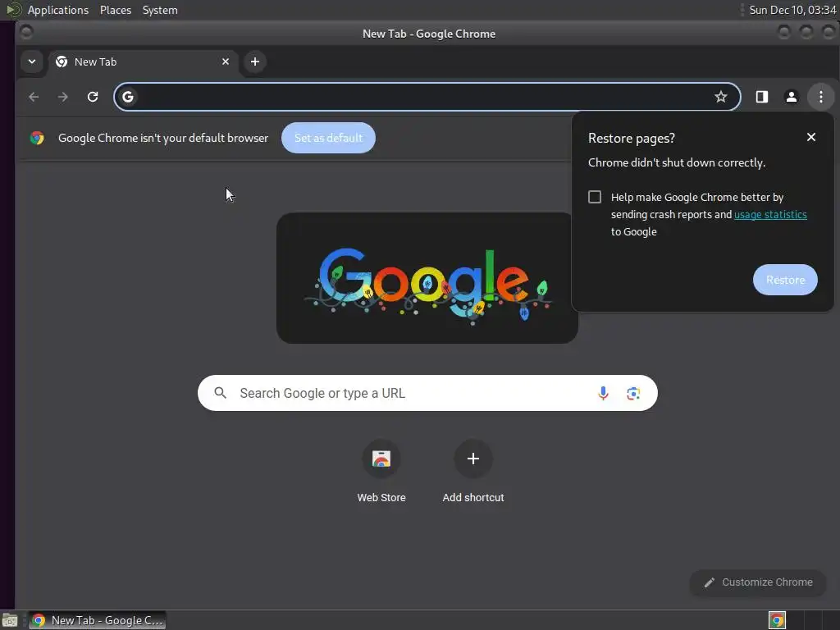Search by image with Lens icon
The width and height of the screenshot is (840, 630).
pos(633,393)
